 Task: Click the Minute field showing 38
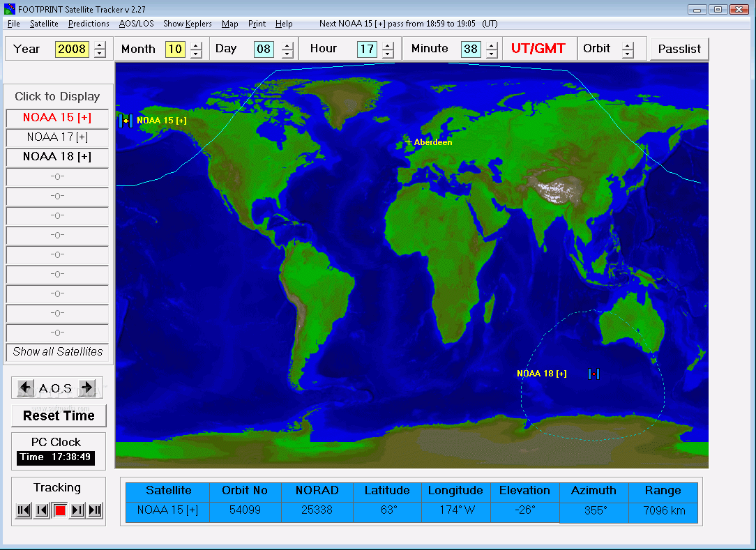pyautogui.click(x=471, y=49)
